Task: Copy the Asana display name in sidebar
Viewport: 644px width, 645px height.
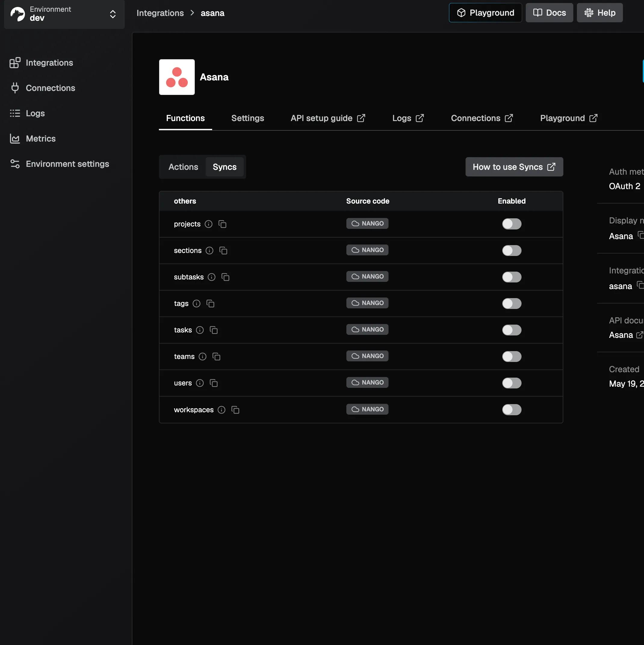Action: [640, 235]
